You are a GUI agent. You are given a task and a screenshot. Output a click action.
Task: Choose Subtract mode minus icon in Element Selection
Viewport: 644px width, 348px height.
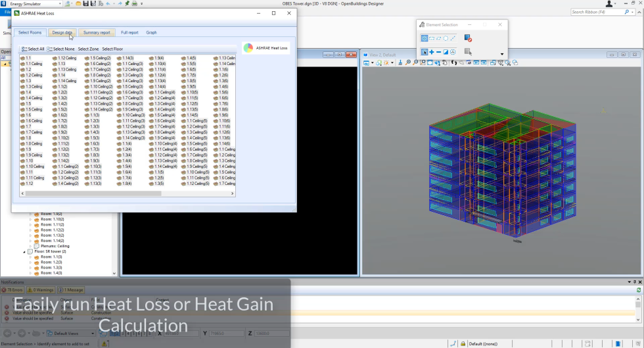coord(439,52)
